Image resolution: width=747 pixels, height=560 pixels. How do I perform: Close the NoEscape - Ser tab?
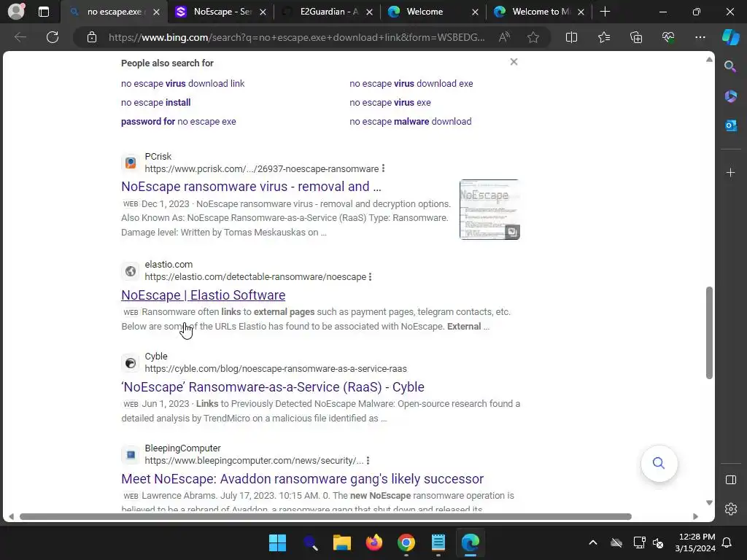pos(263,12)
